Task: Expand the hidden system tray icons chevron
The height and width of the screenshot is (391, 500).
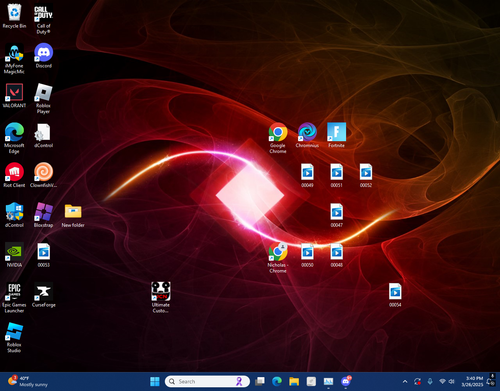Action: point(405,381)
